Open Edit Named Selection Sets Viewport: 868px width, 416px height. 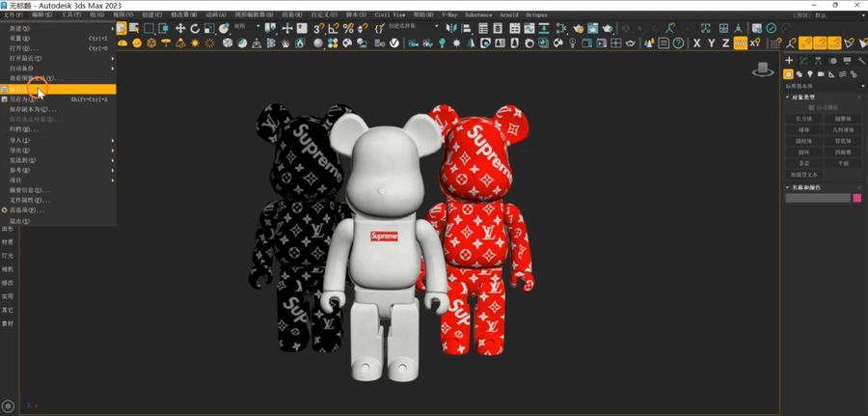pos(379,28)
